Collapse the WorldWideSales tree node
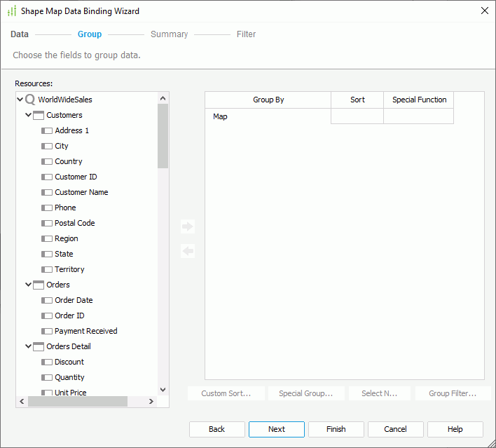Screen dimensions: 496x448 pos(20,100)
